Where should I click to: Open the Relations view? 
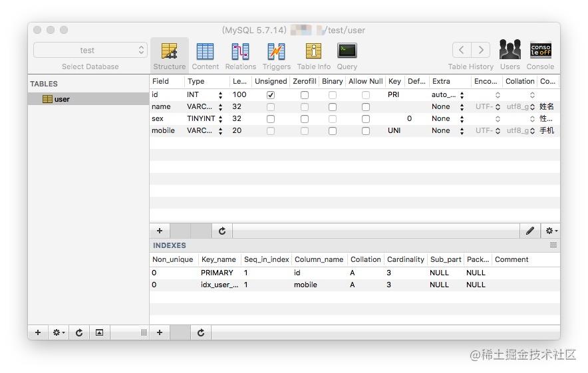coord(240,55)
